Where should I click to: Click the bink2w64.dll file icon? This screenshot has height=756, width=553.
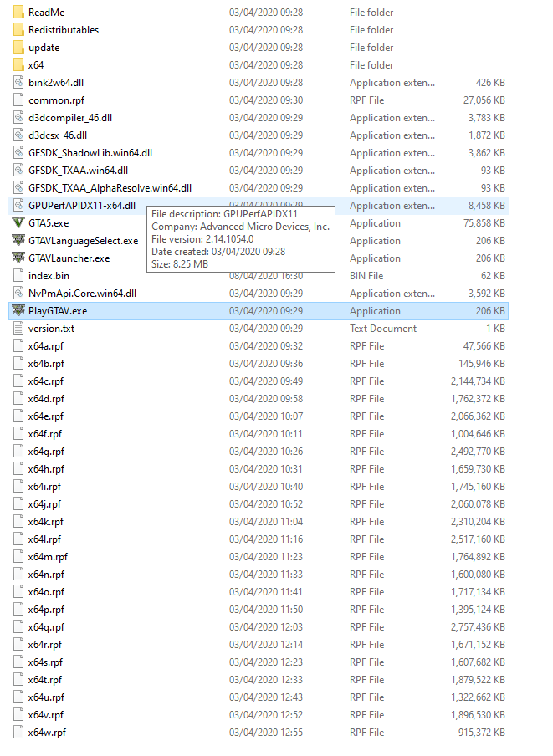click(18, 83)
